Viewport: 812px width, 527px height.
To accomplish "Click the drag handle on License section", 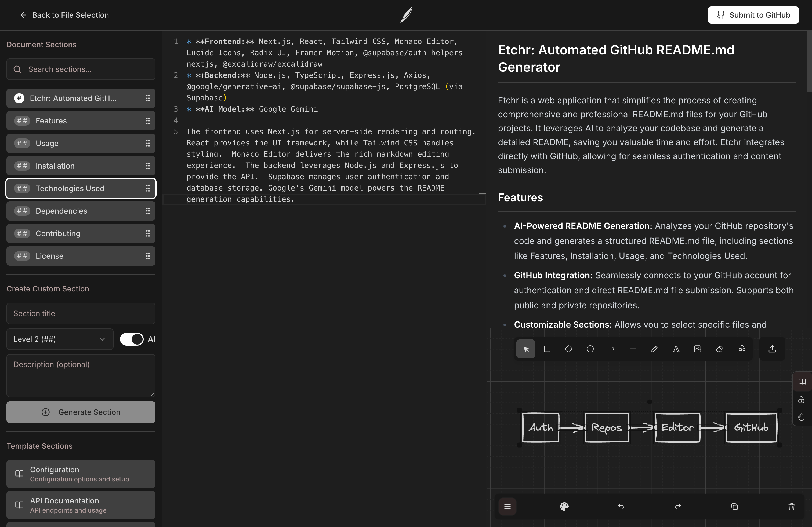I will click(148, 256).
